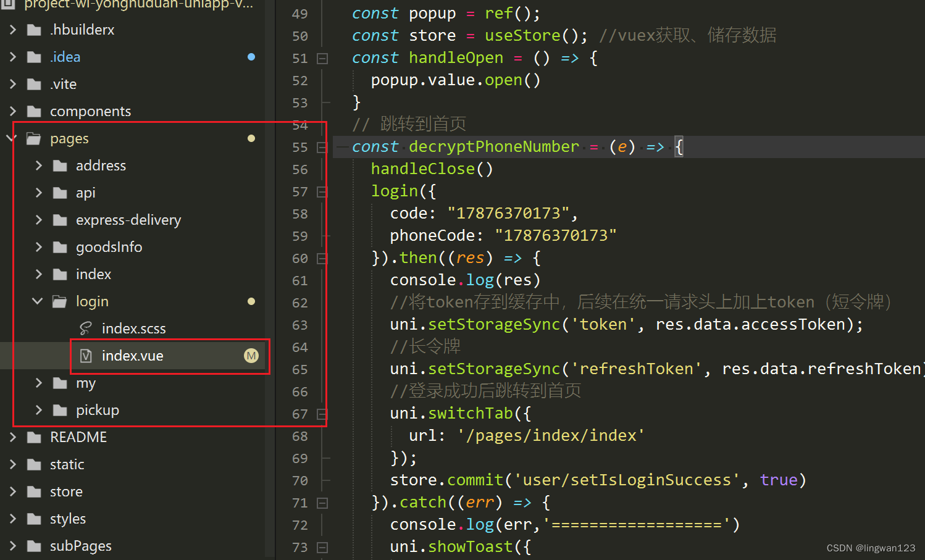
Task: Fold the then callback at line 60
Action: 322,259
